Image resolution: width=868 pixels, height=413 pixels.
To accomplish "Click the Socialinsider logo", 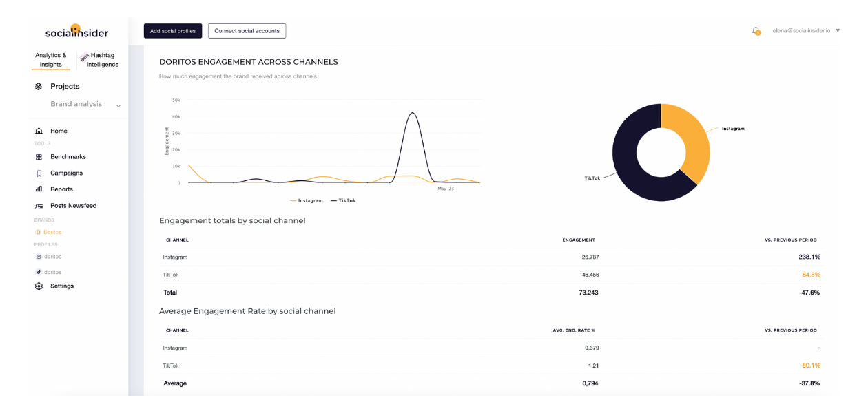I will [x=76, y=32].
